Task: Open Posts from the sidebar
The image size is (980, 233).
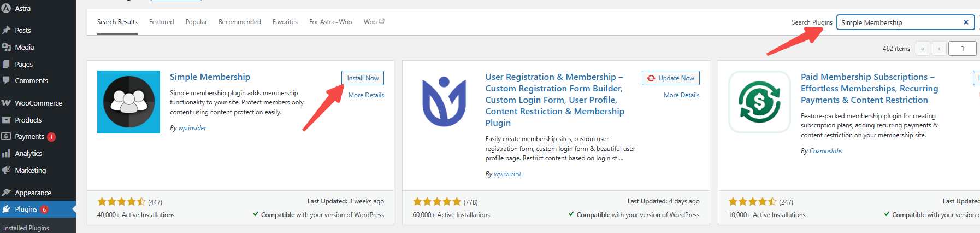Action: coord(22,31)
